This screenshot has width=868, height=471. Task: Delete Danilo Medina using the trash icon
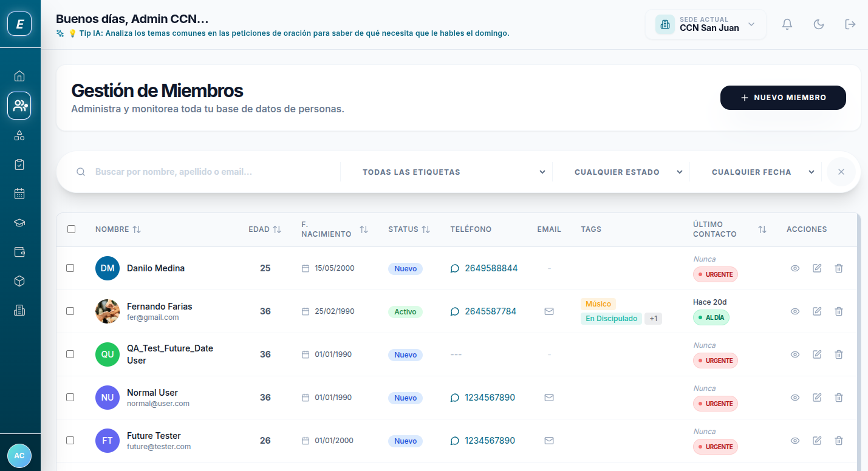(839, 268)
